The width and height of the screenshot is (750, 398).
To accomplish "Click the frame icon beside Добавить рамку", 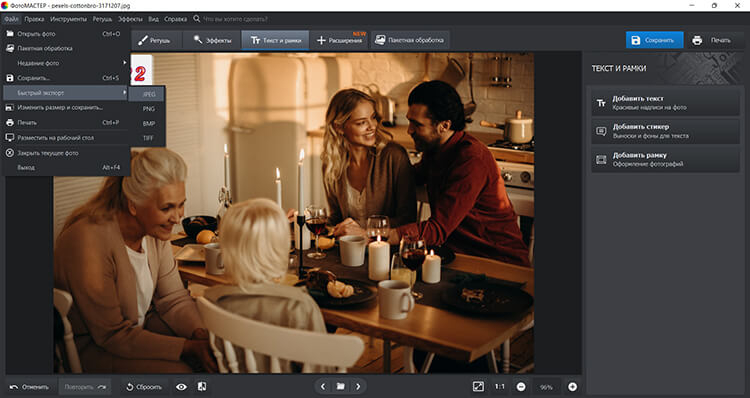I will click(x=601, y=160).
